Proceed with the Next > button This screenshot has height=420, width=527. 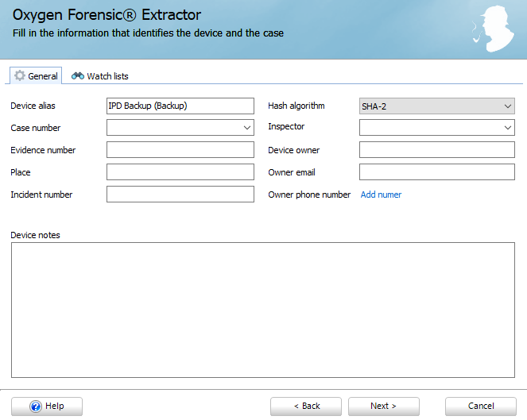[x=384, y=407]
